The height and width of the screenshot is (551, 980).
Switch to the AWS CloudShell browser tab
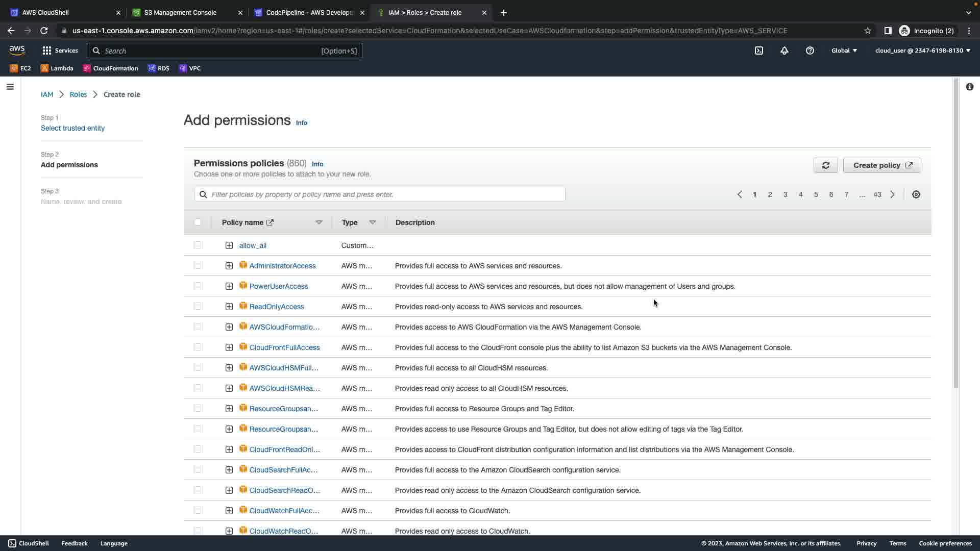click(45, 12)
